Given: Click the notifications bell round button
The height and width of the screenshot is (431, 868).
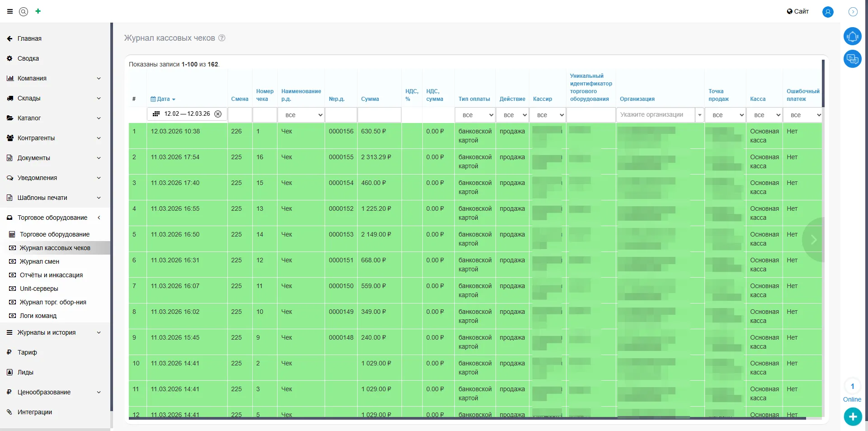Looking at the screenshot, I should click(852, 36).
